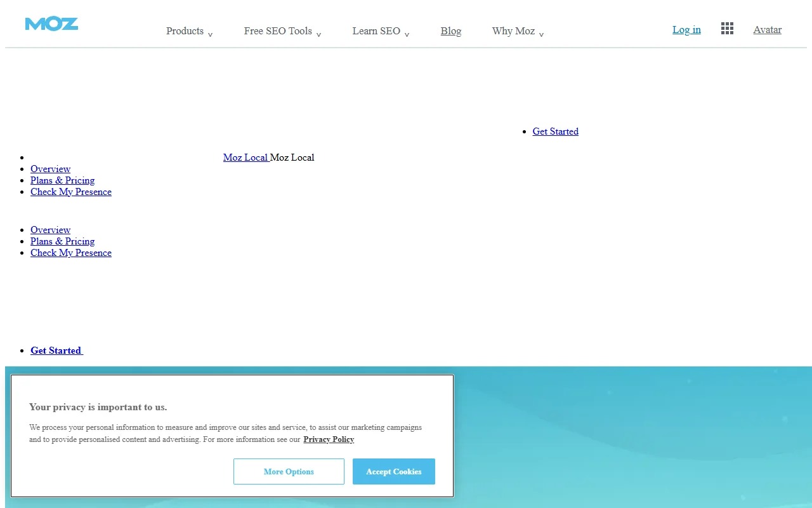Click the first Overview link
The height and width of the screenshot is (508, 812).
(50, 169)
